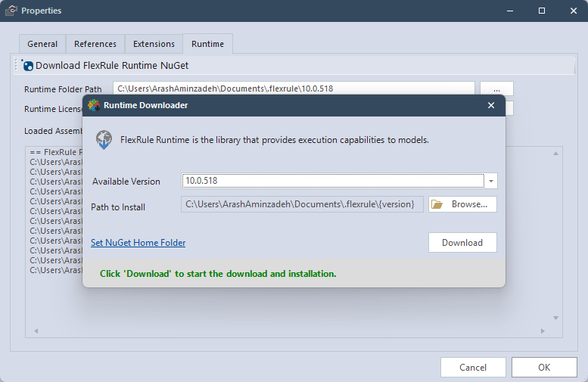The height and width of the screenshot is (382, 588).
Task: Click the Available Version field showing 10.0.518
Action: (x=333, y=181)
